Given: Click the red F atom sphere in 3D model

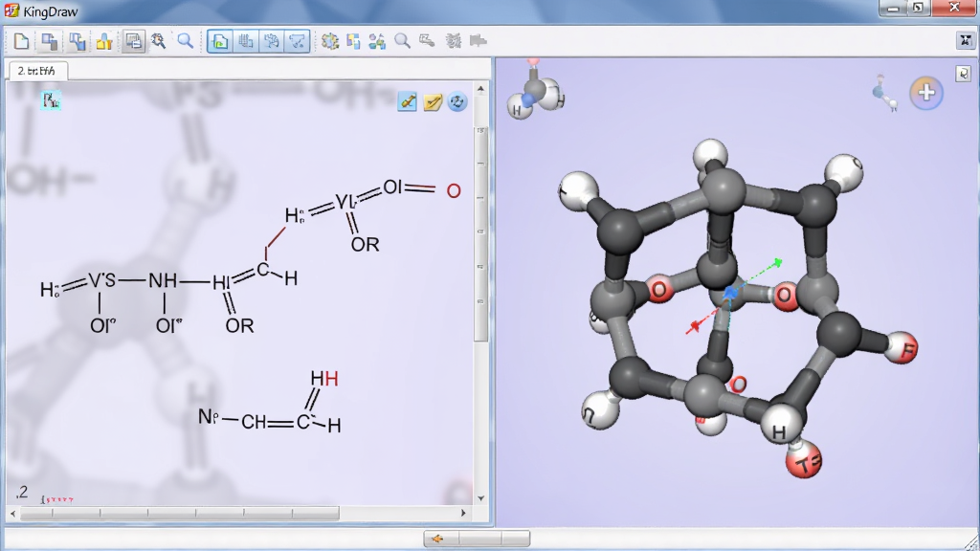Looking at the screenshot, I should click(902, 348).
